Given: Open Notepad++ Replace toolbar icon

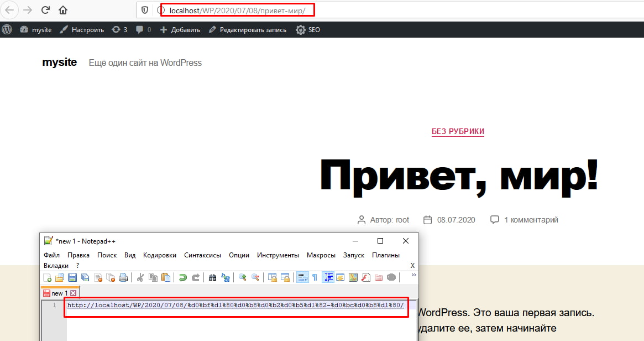Looking at the screenshot, I should click(x=226, y=278).
